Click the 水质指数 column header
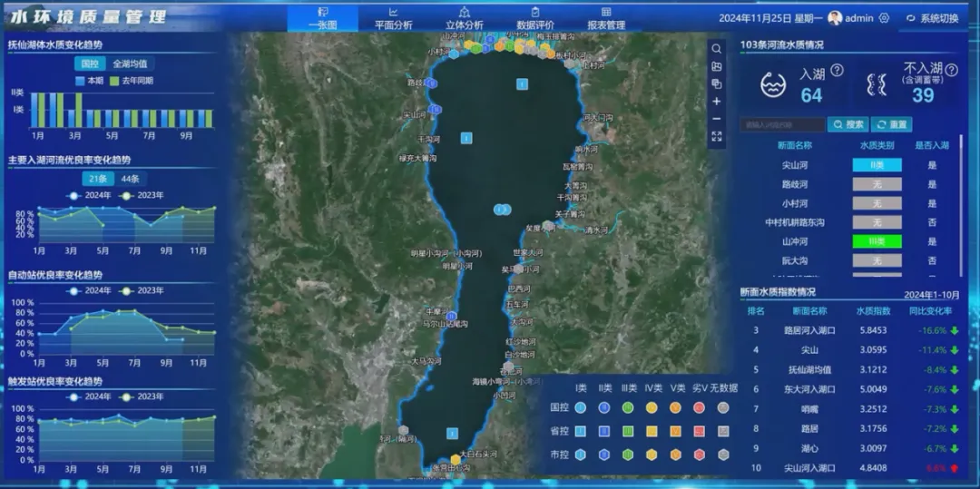980x489 pixels. 873,311
